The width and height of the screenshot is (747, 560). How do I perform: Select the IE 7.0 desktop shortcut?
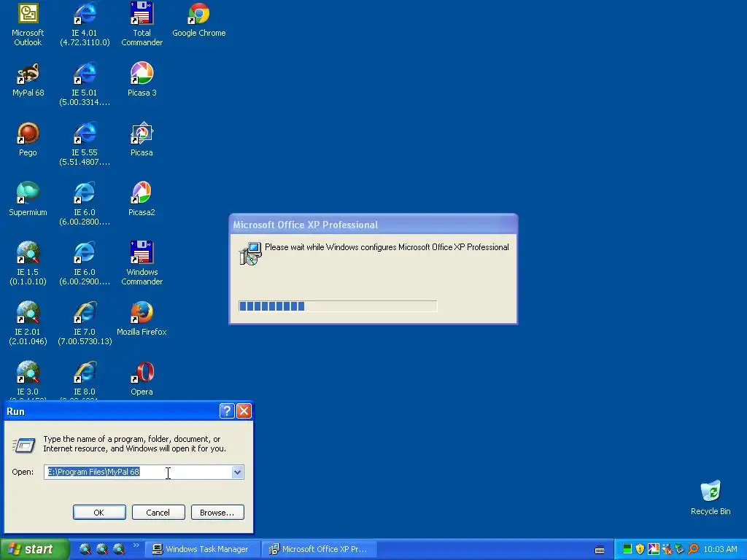coord(85,323)
